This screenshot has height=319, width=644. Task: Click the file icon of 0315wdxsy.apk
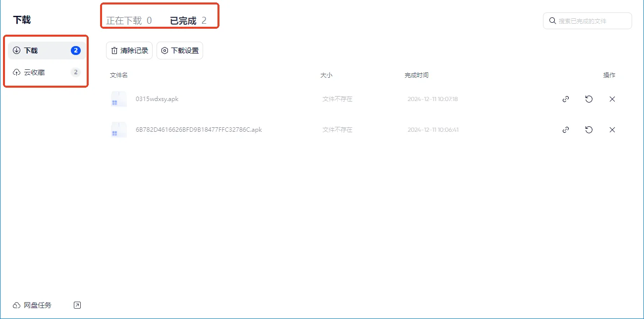point(119,99)
